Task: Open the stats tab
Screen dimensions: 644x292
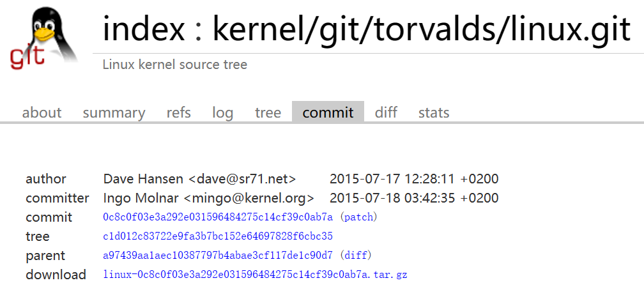Action: pyautogui.click(x=434, y=112)
